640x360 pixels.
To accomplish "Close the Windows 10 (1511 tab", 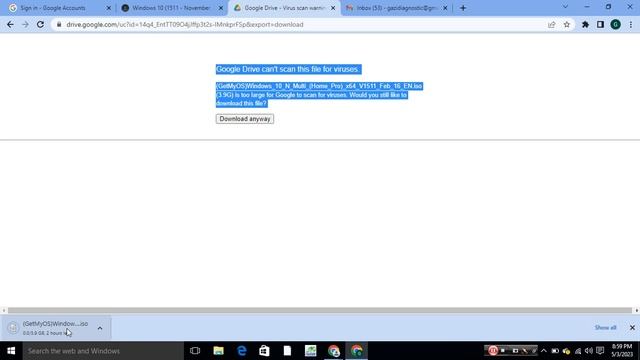I will 221,8.
